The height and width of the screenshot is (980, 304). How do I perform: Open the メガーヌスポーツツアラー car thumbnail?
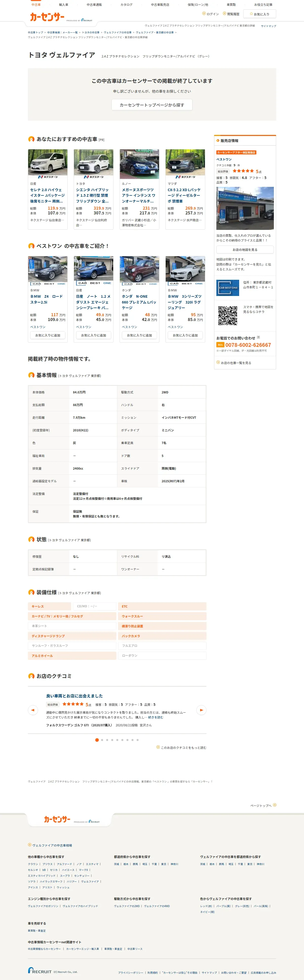[139, 164]
